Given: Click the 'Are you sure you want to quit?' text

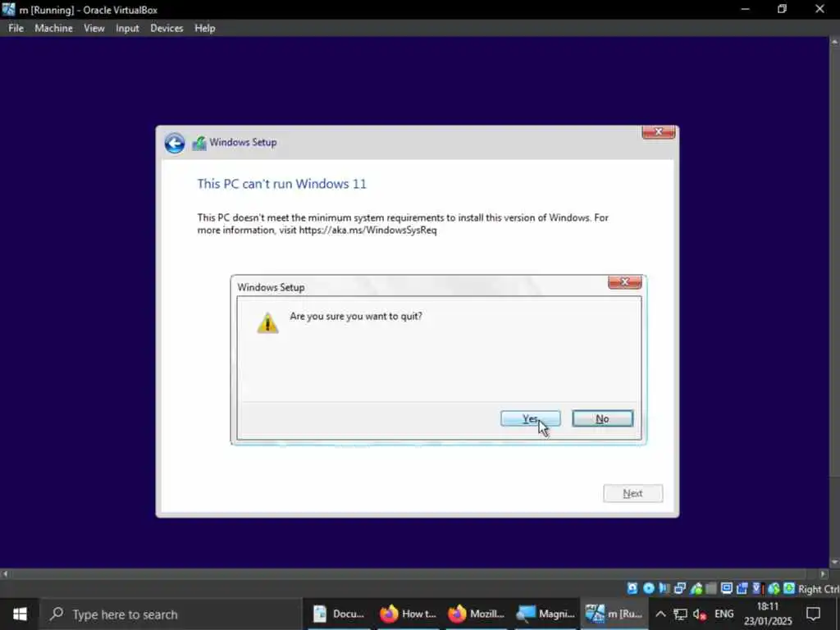Looking at the screenshot, I should pyautogui.click(x=356, y=316).
